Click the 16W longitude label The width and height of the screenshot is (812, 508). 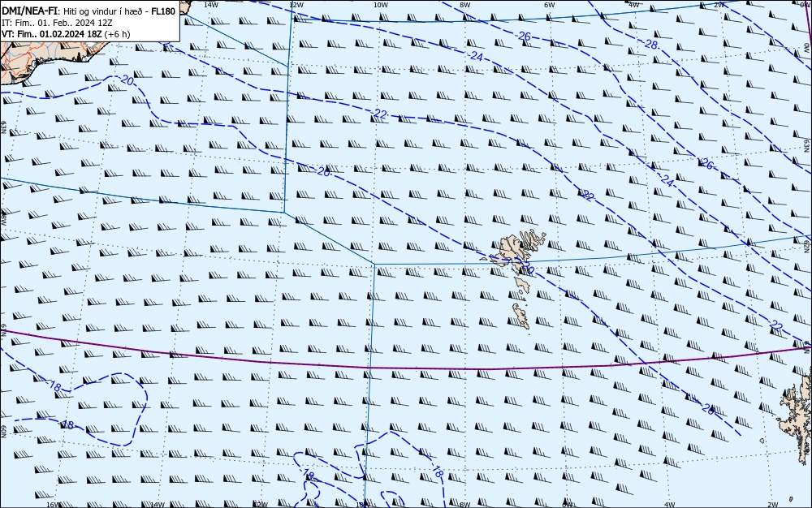(53, 505)
